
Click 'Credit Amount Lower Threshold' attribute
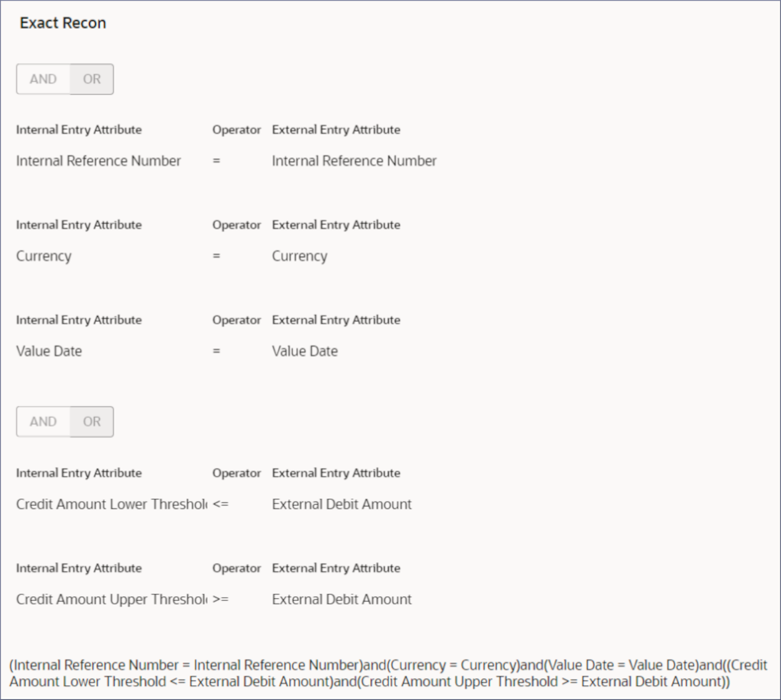pos(112,504)
